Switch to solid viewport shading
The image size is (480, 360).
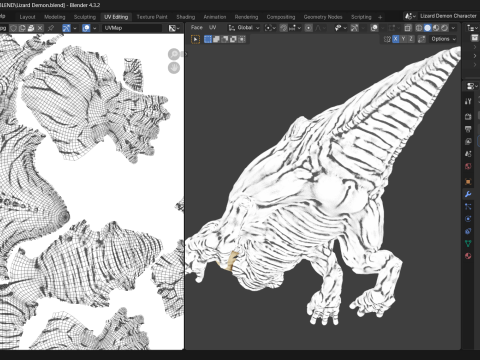[427, 28]
